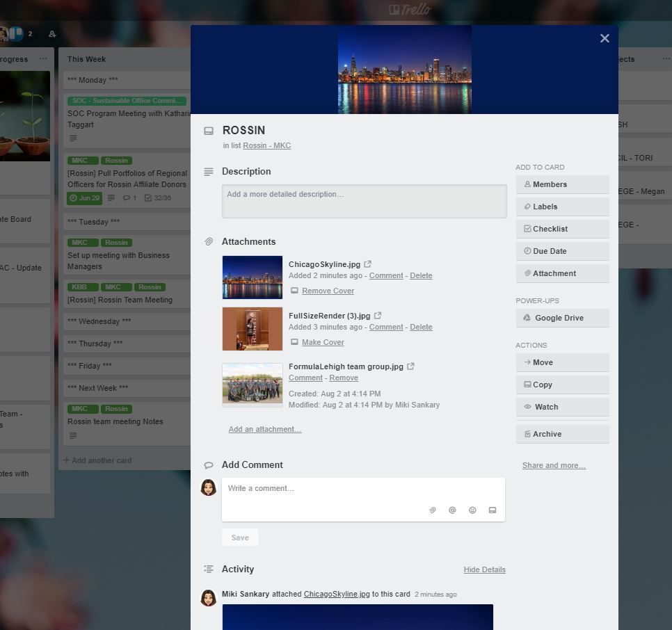Open Labels in Add to Card
The width and height of the screenshot is (672, 630).
562,207
